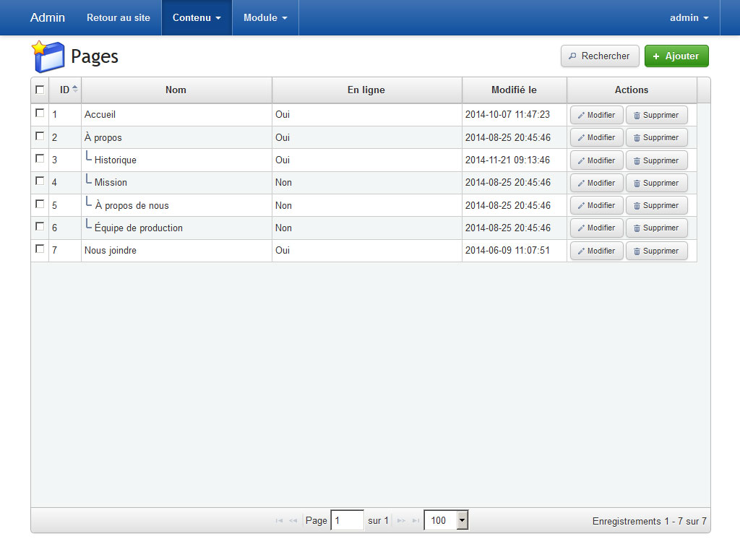The height and width of the screenshot is (560, 740).
Task: Click Supprimer for the Mission page
Action: pos(656,183)
